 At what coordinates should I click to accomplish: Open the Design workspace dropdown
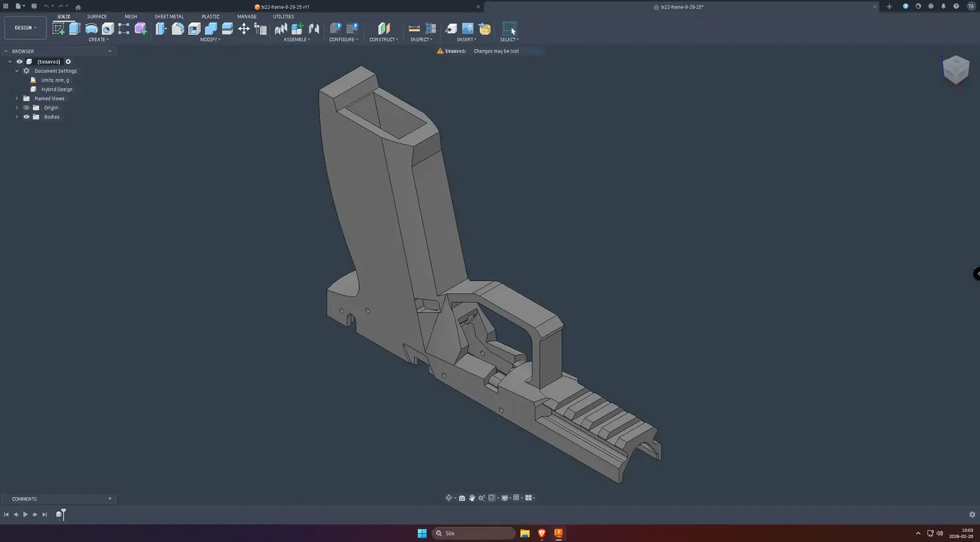pos(26,28)
